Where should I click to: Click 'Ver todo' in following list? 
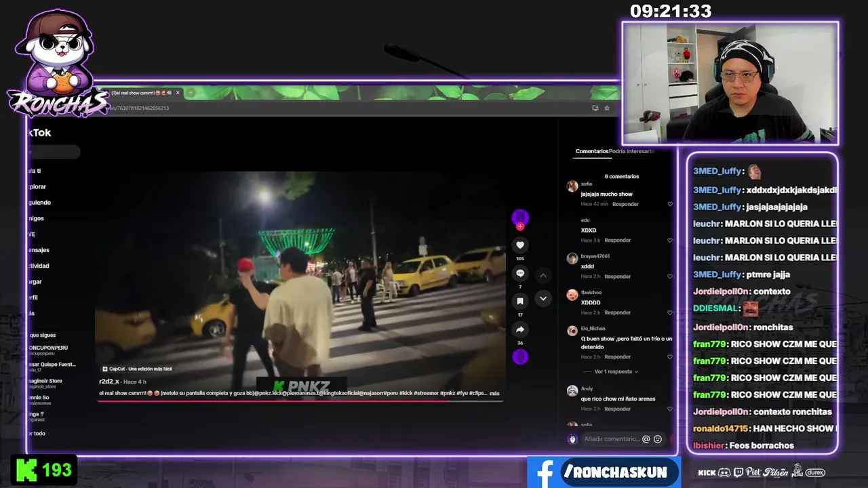pos(37,433)
